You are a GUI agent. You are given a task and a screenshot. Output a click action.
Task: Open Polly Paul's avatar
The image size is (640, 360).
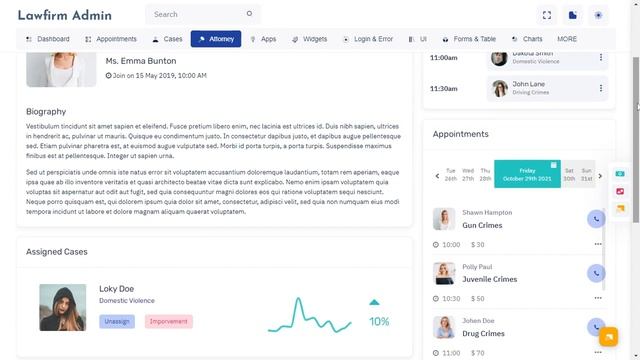tap(444, 273)
